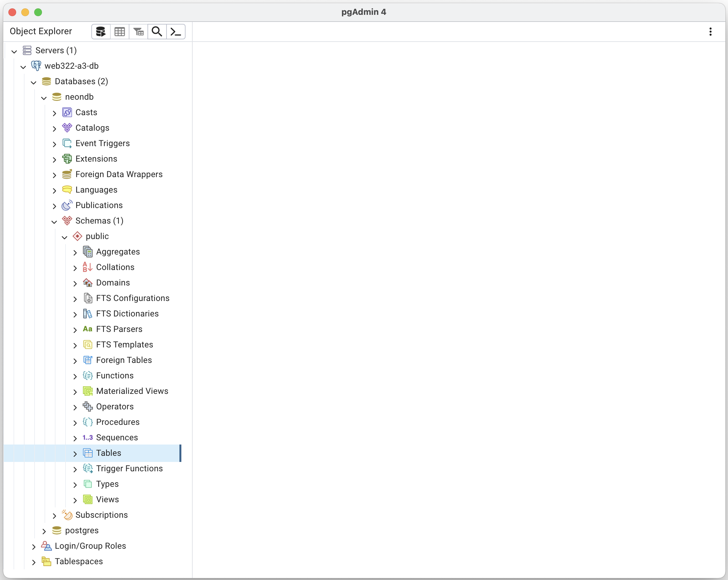Click the Login/Group Roles icon
The image size is (728, 580).
pos(46,546)
